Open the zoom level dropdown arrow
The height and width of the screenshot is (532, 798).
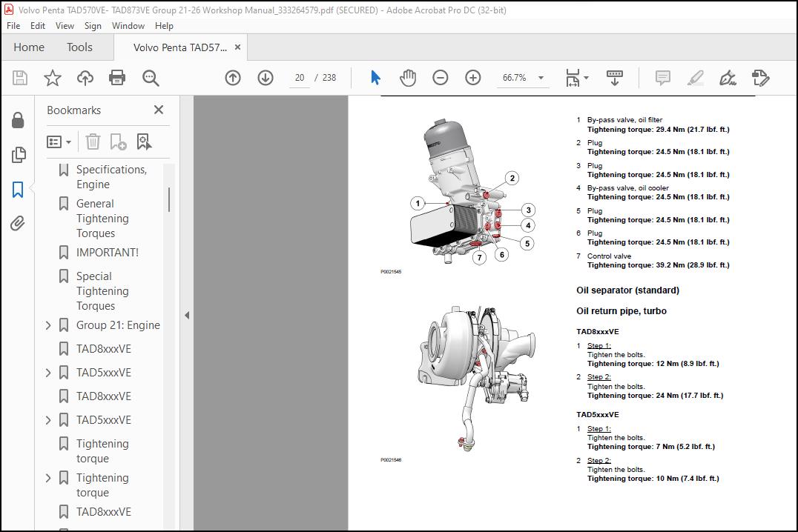click(541, 78)
